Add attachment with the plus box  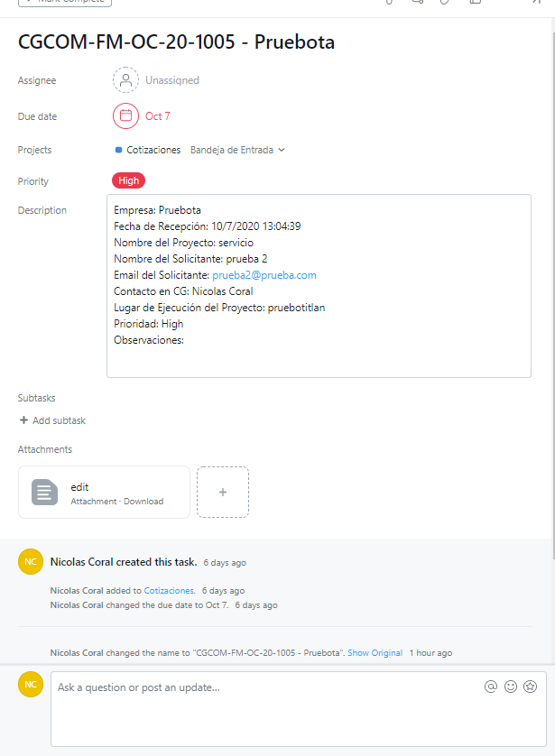click(x=223, y=493)
